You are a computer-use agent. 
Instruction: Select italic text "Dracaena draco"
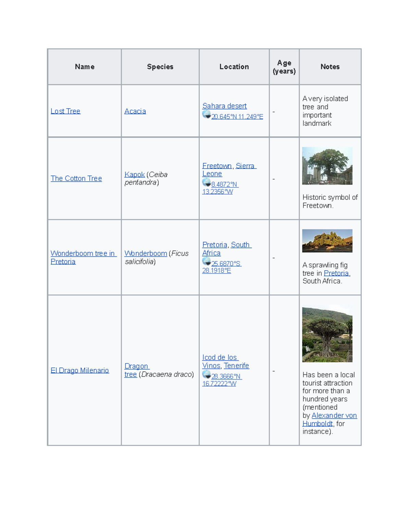coord(166,374)
